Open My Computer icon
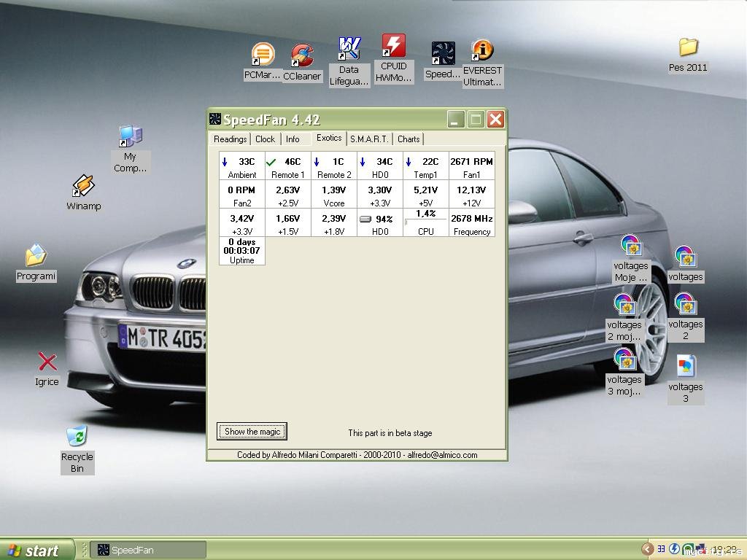 (130, 136)
